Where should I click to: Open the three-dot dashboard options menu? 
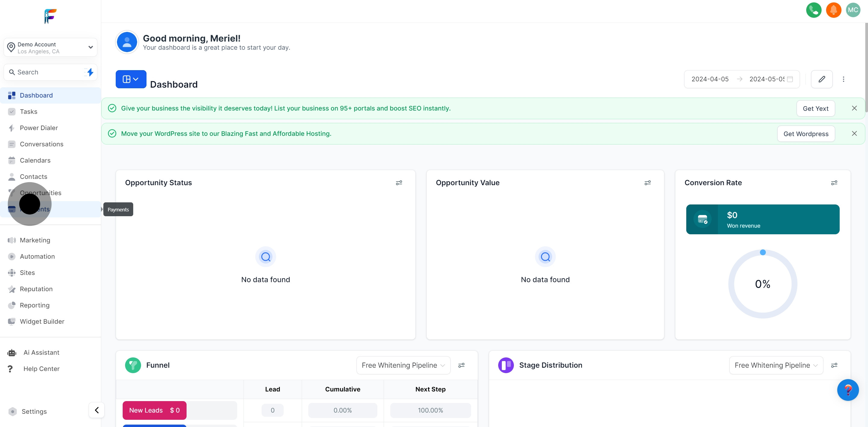843,79
